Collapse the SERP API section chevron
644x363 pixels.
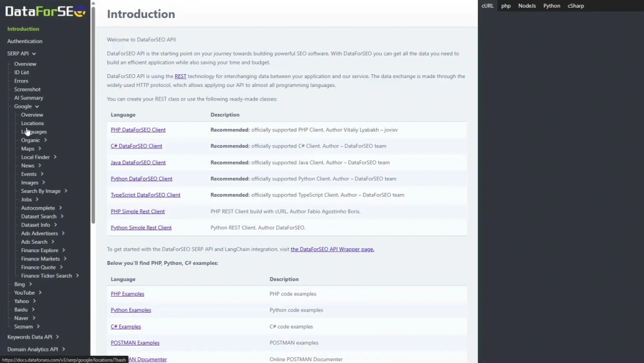click(34, 54)
